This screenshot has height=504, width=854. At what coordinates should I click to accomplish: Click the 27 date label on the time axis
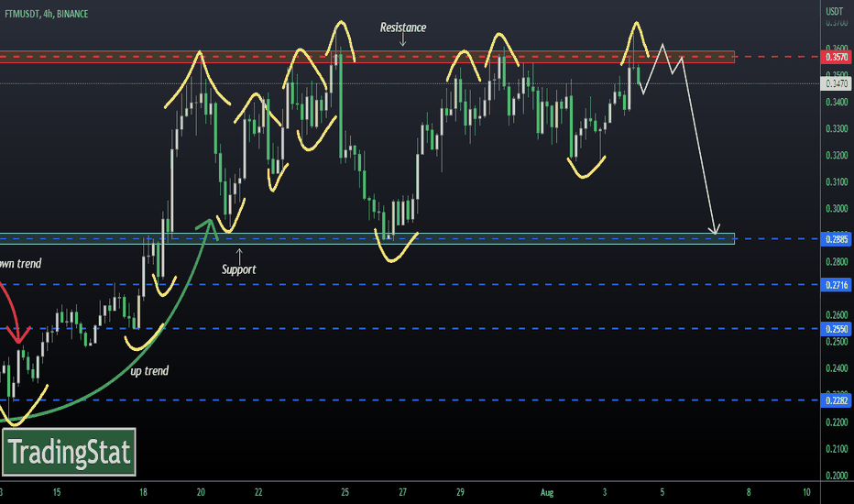[x=402, y=493]
